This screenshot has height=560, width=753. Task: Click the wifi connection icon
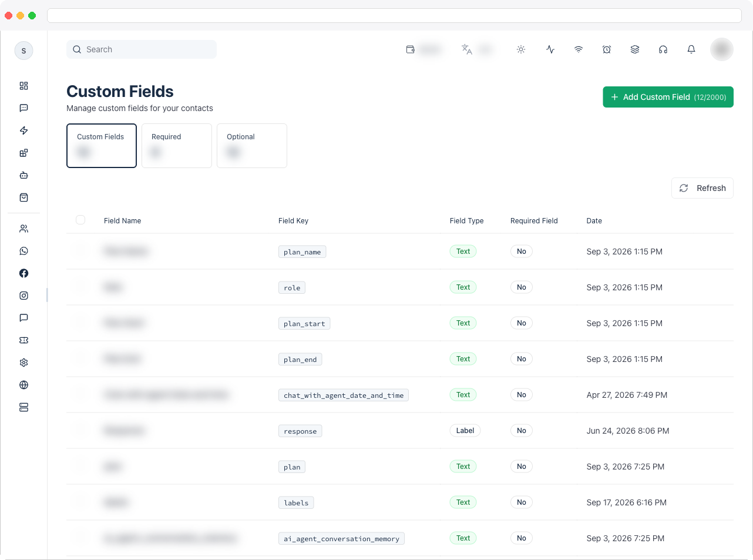tap(579, 49)
